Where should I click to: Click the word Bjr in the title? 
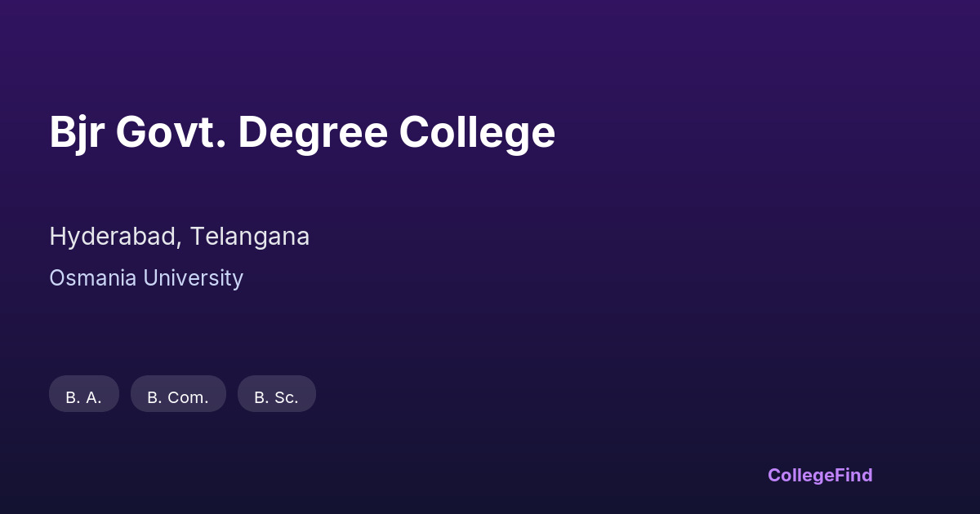[76, 132]
